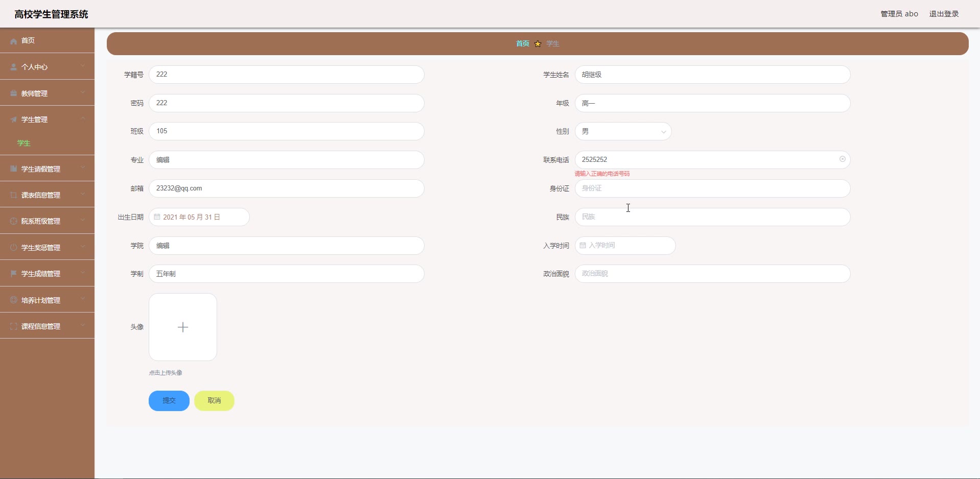This screenshot has width=980, height=479.
Task: Expand the 课程信息管理 chevron
Action: click(x=83, y=326)
